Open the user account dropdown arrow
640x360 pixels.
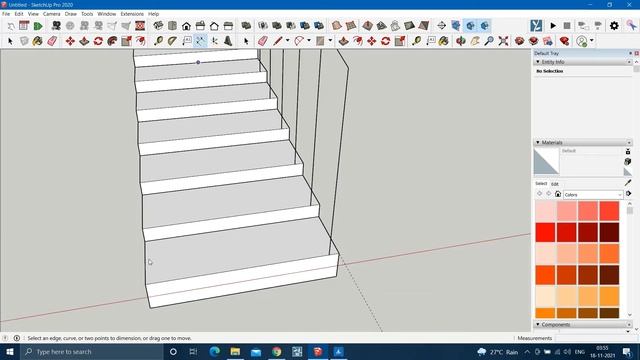click(x=592, y=41)
